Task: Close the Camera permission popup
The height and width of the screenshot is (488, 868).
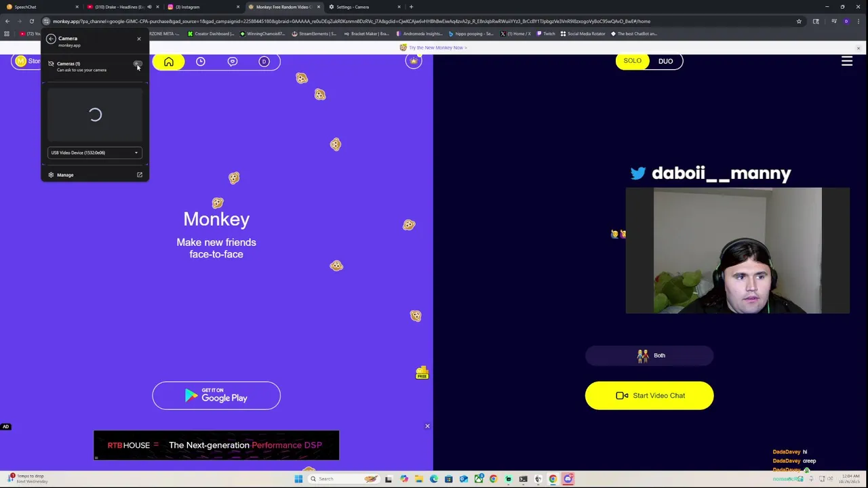Action: [x=139, y=39]
